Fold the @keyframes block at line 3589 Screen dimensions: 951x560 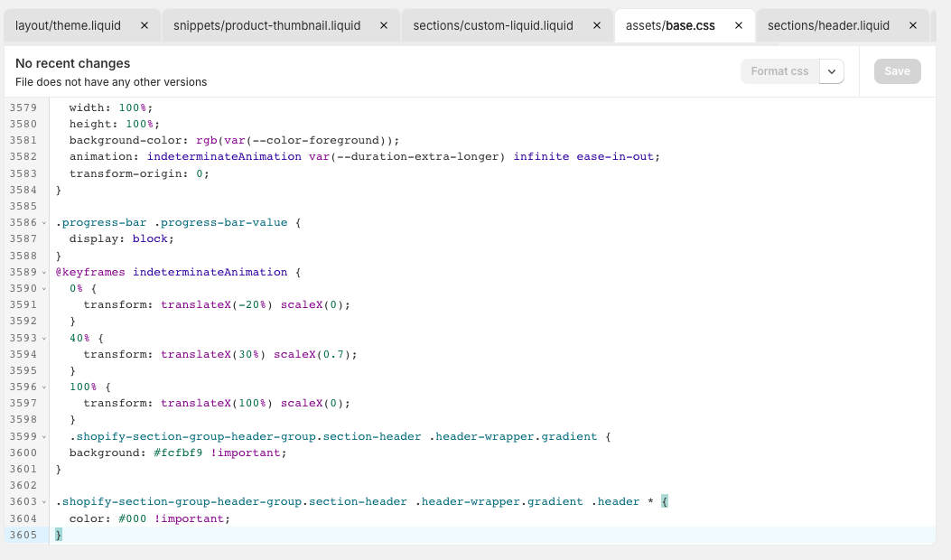click(45, 272)
